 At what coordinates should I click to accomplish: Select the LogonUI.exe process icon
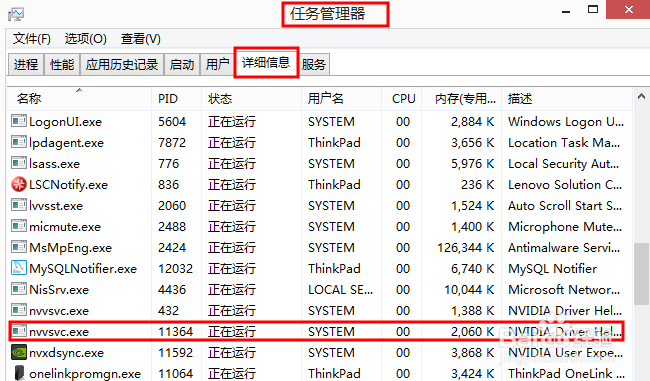(19, 121)
